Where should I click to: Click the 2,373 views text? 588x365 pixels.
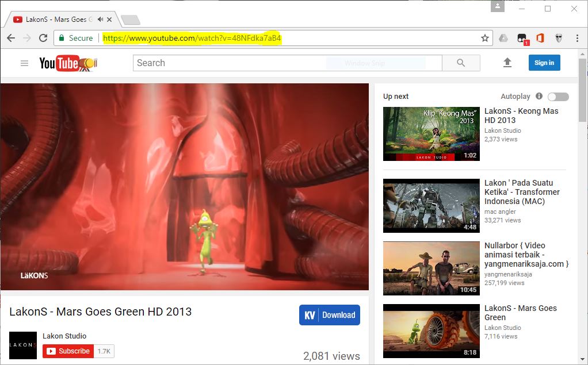[x=501, y=140]
